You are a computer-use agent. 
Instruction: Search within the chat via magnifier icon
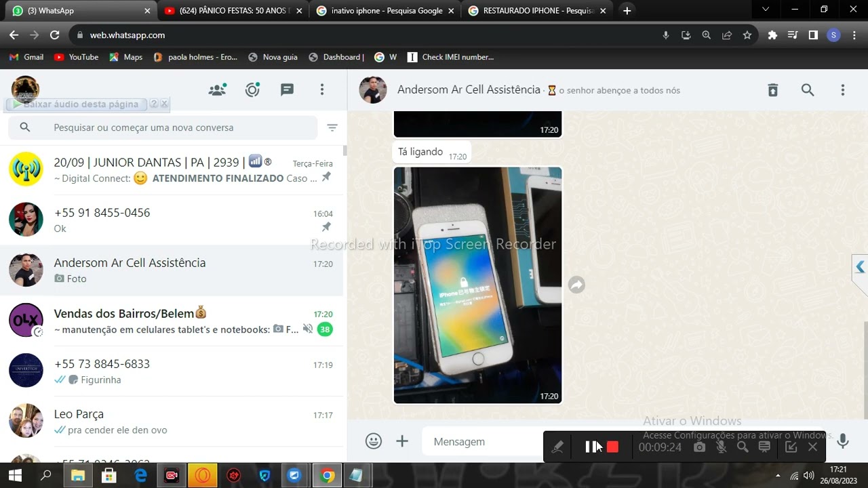(x=808, y=89)
